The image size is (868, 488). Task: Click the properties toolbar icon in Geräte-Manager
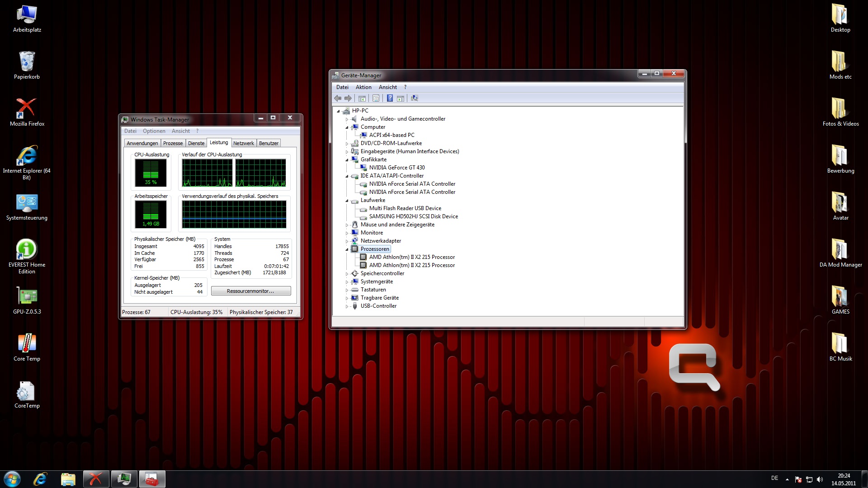376,98
